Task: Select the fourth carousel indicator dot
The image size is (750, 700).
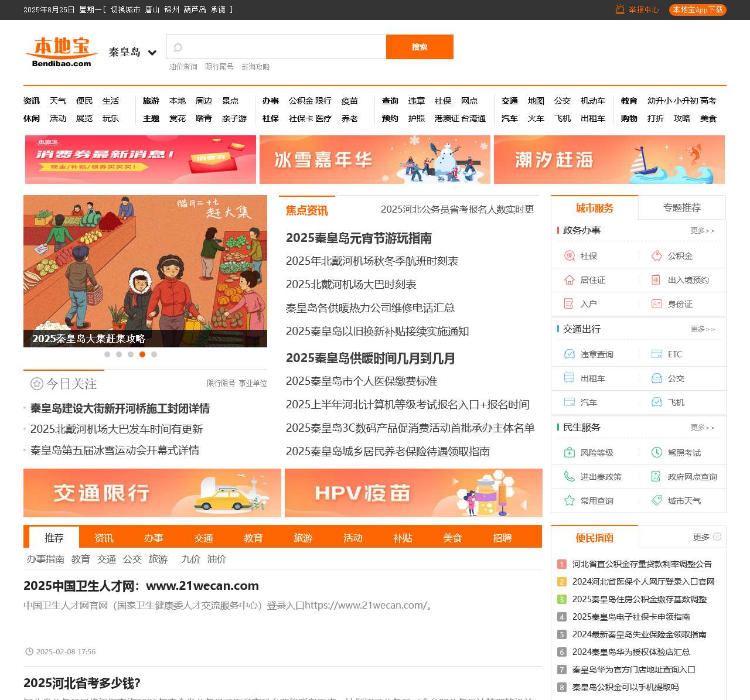Action: tap(142, 354)
